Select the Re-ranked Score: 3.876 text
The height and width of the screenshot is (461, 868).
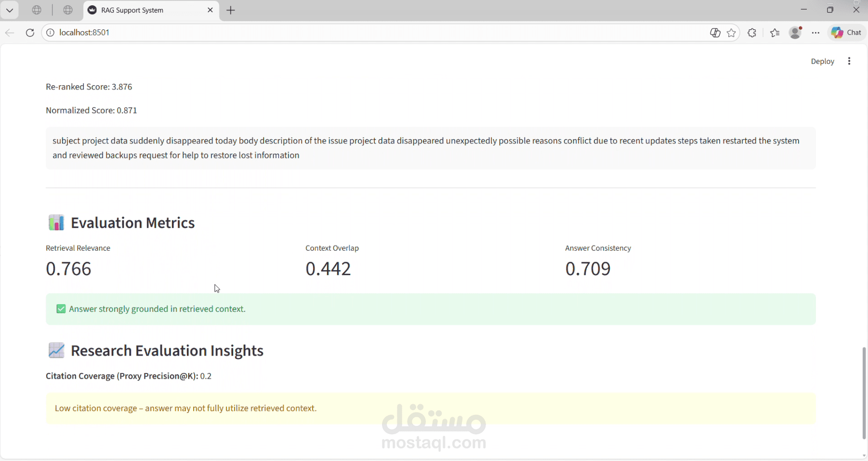(x=89, y=87)
